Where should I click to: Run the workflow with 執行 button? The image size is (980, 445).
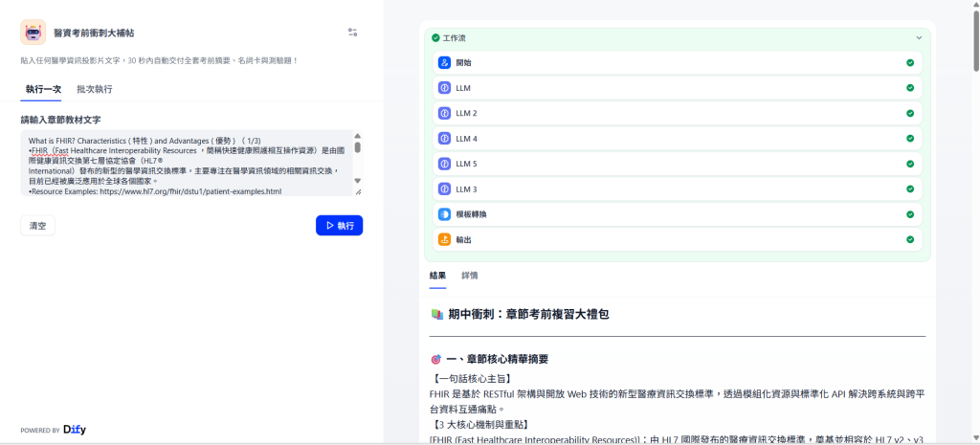pos(340,226)
